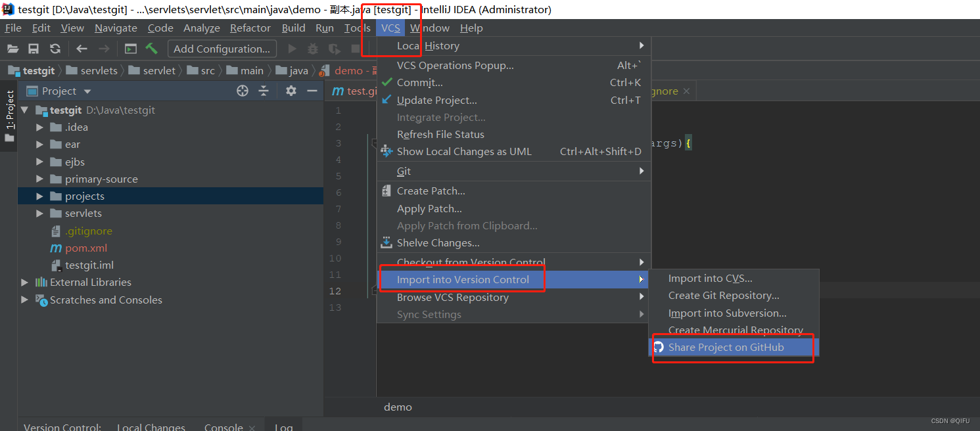The image size is (980, 431).
Task: Click the Run play arrow icon
Action: tap(292, 49)
